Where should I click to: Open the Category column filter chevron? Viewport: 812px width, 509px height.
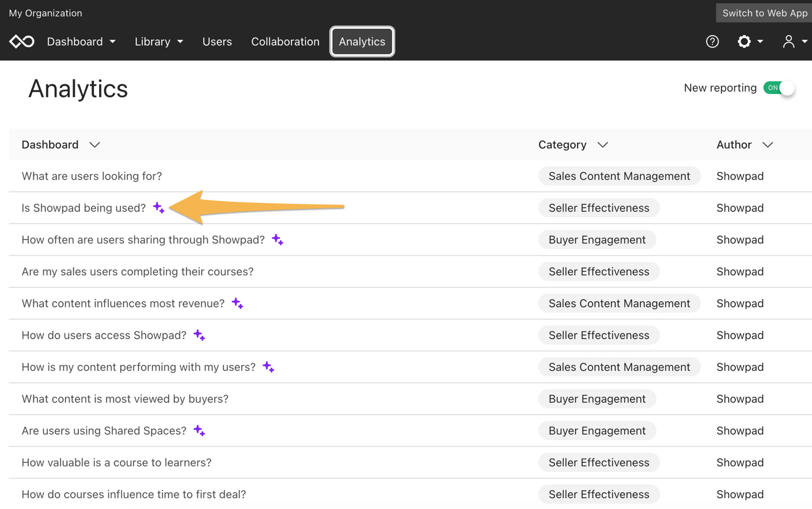pos(603,145)
